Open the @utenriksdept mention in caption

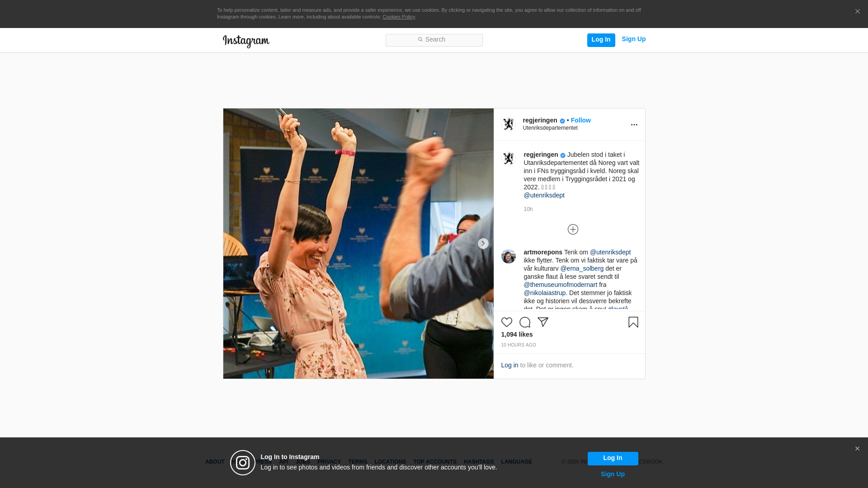pos(544,195)
